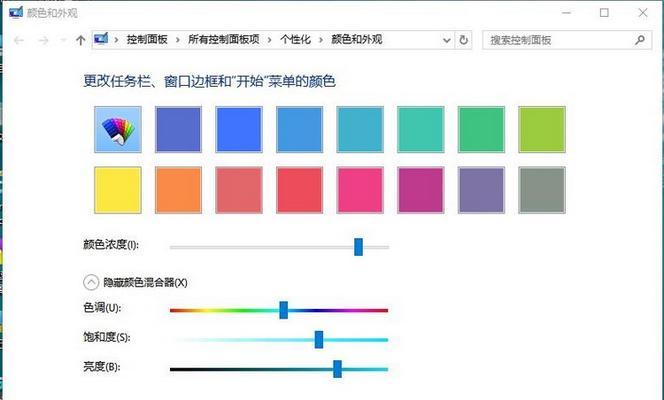This screenshot has height=400, width=664.
Task: Choose the magenta purple swatch
Action: click(421, 190)
